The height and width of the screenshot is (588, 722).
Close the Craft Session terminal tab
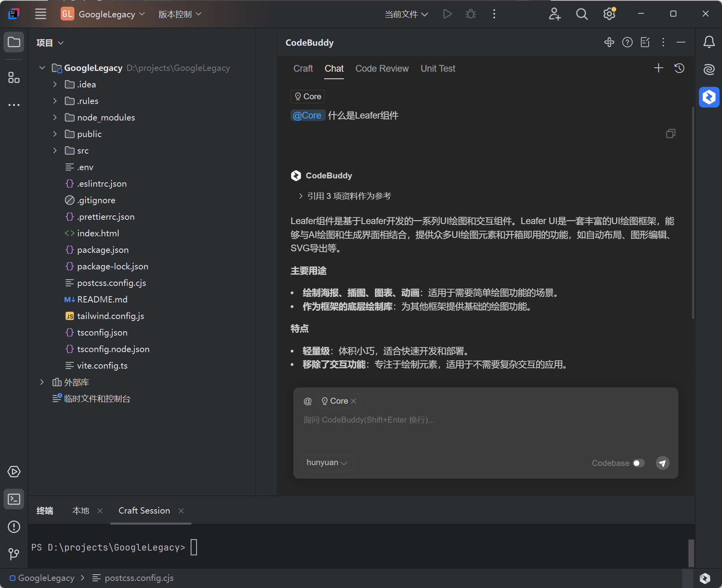tap(181, 511)
